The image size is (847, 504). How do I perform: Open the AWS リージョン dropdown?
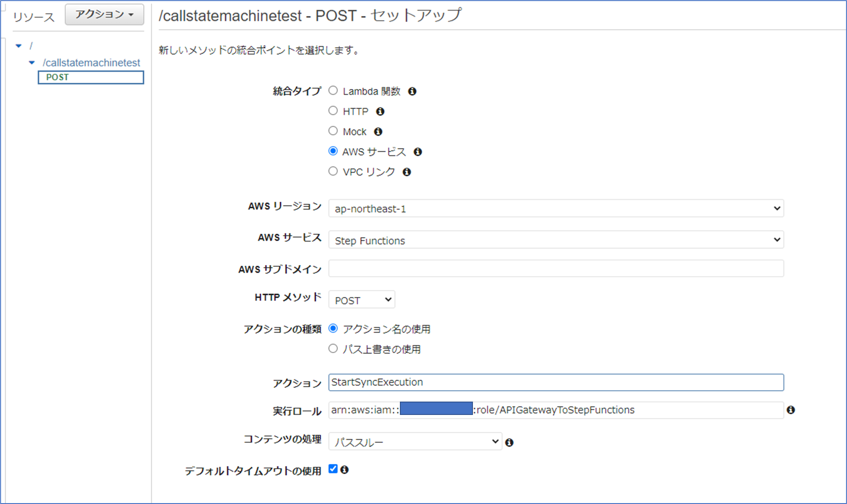click(x=556, y=208)
